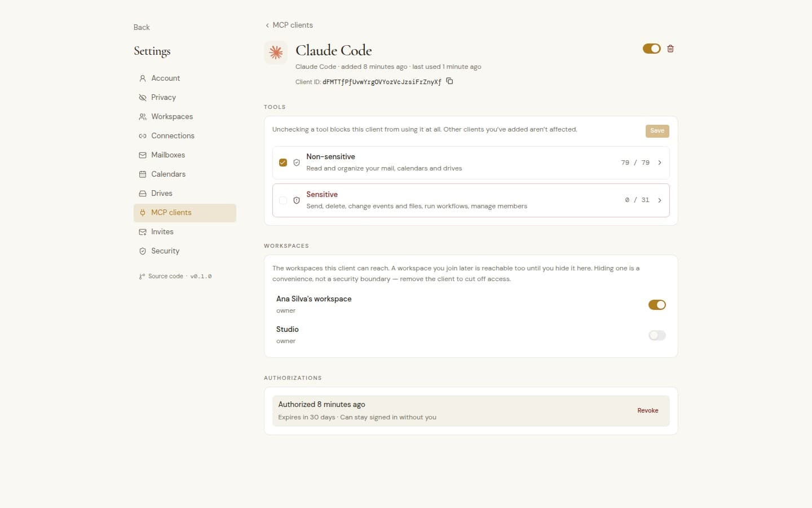The width and height of the screenshot is (812, 508).
Task: Click the MCP clients plug icon
Action: [x=143, y=213]
